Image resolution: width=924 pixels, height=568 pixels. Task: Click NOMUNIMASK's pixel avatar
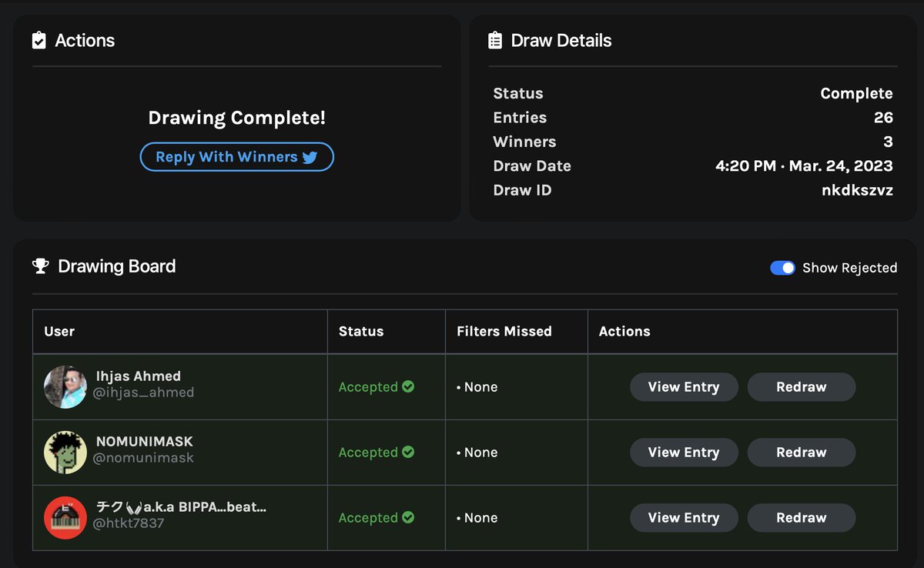point(65,452)
